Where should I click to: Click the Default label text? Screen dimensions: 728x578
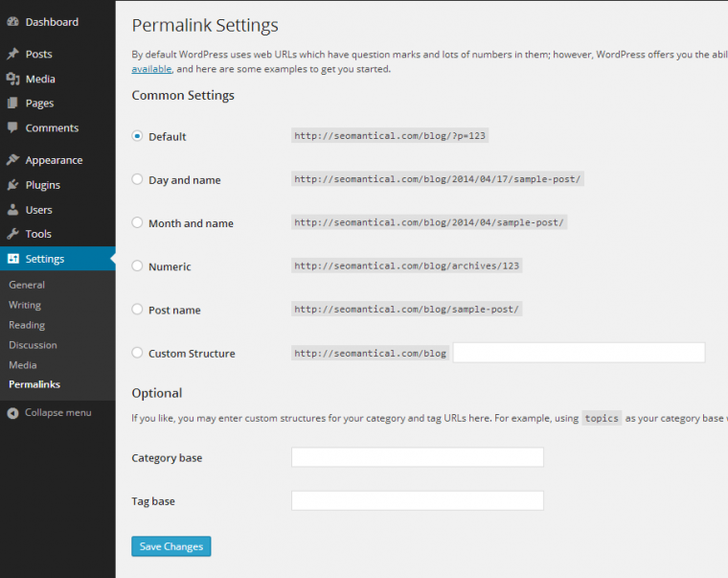click(x=167, y=137)
